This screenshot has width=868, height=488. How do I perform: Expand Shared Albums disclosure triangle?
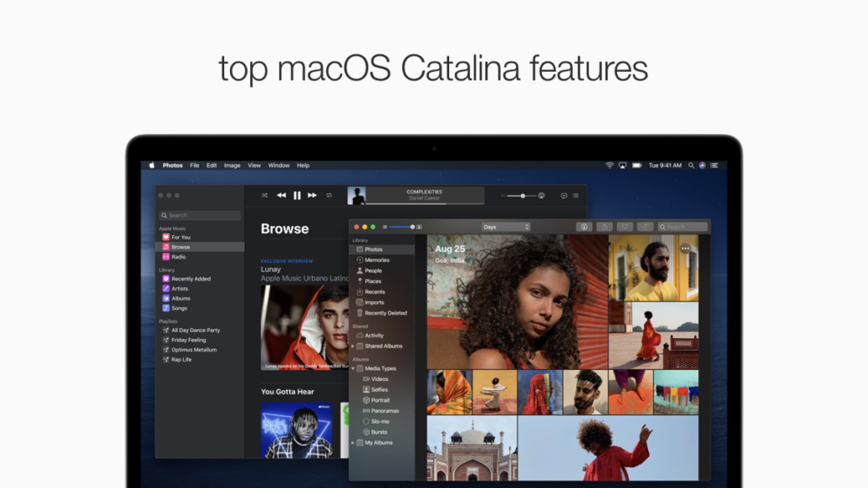pyautogui.click(x=353, y=346)
